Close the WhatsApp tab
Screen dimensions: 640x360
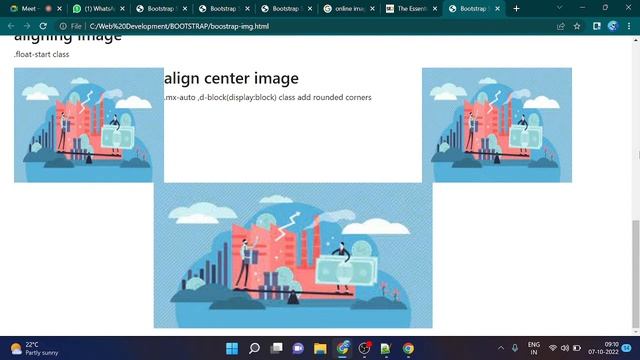[x=122, y=9]
